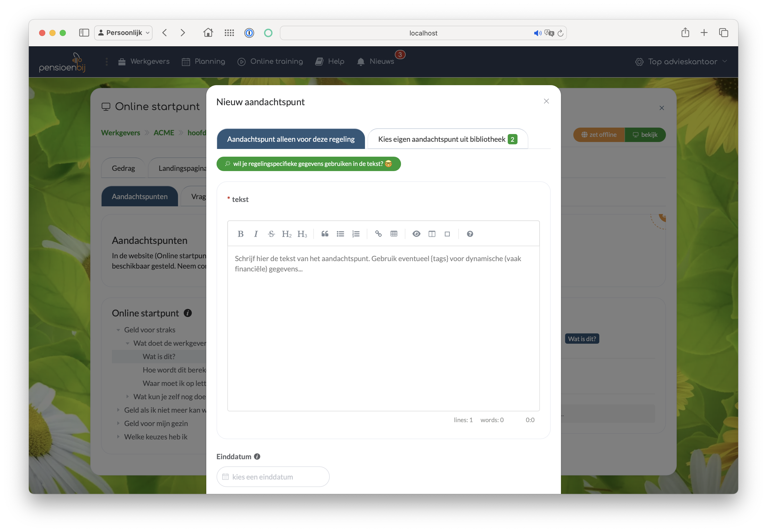Click ACME breadcrumb link
Viewport: 767px width, 532px height.
coord(164,133)
